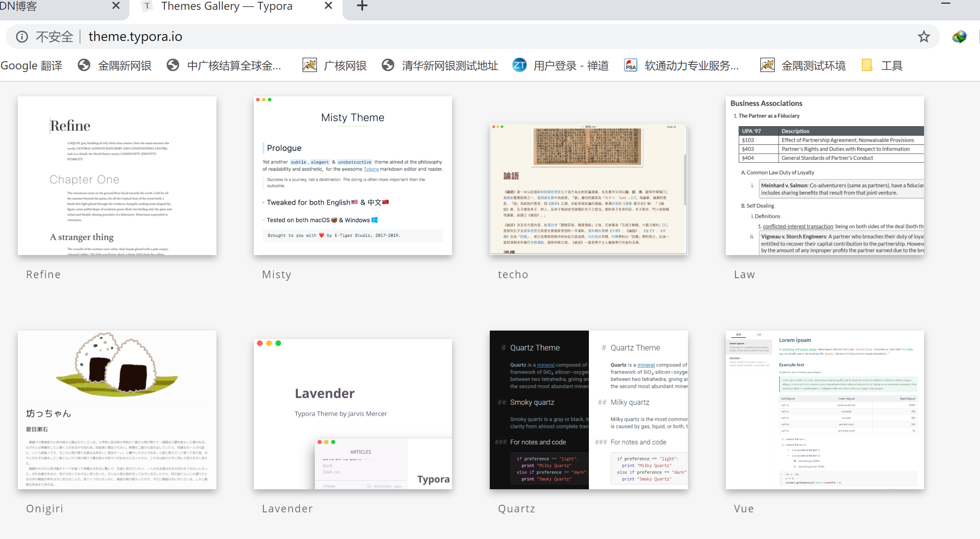
Task: Open the Misty theme preview image
Action: point(352,176)
